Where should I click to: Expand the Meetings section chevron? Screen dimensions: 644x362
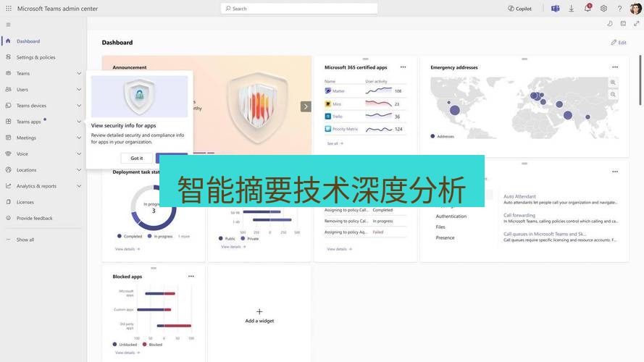79,138
